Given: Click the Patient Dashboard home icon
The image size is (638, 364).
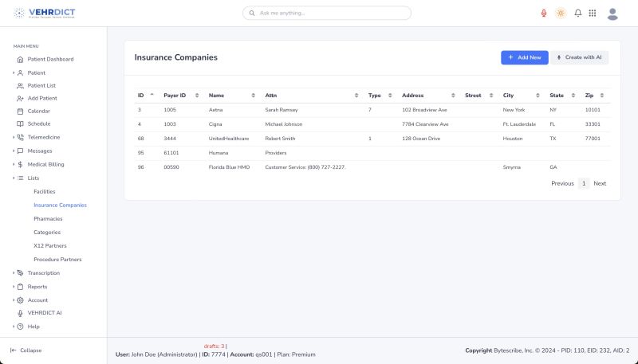Looking at the screenshot, I should pos(20,60).
